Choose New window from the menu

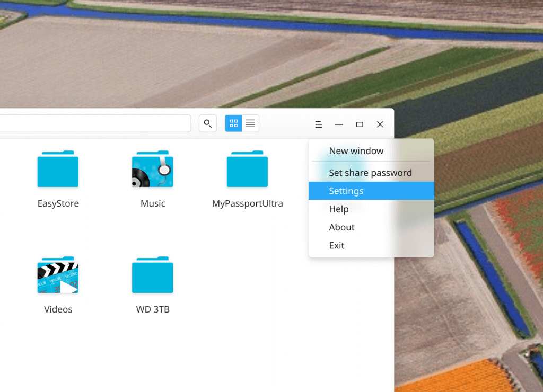coord(356,151)
